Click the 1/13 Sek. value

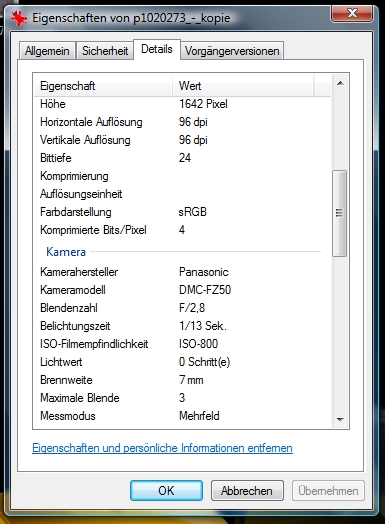(x=203, y=326)
